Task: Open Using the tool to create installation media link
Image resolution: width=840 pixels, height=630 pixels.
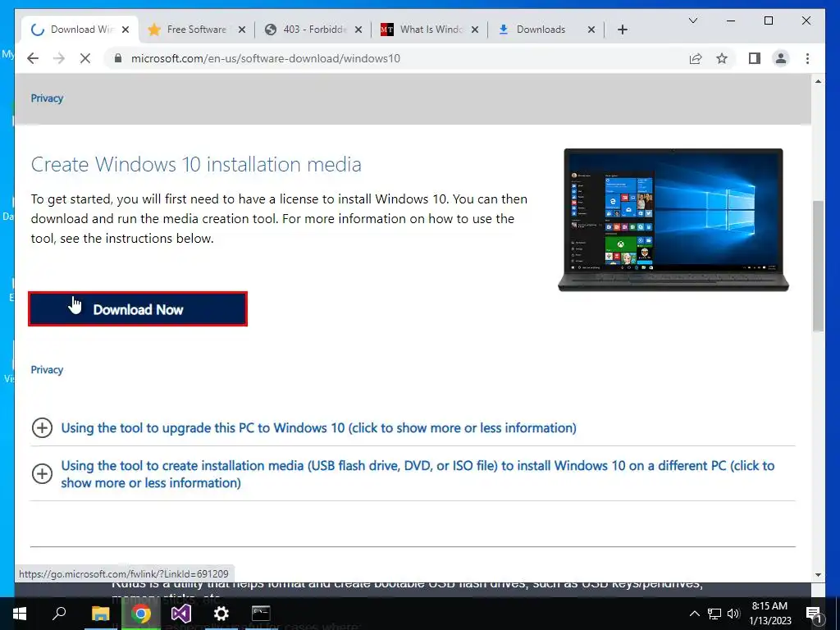Action: pyautogui.click(x=418, y=473)
